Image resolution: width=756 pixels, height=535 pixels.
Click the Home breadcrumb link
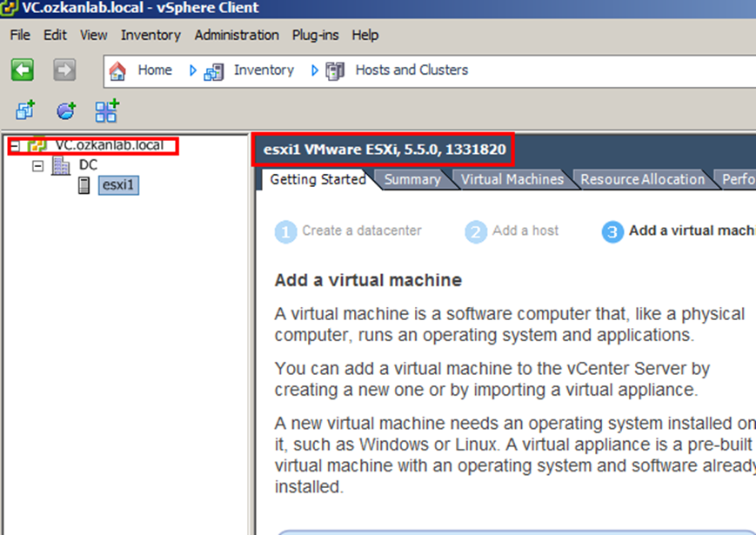tap(155, 70)
